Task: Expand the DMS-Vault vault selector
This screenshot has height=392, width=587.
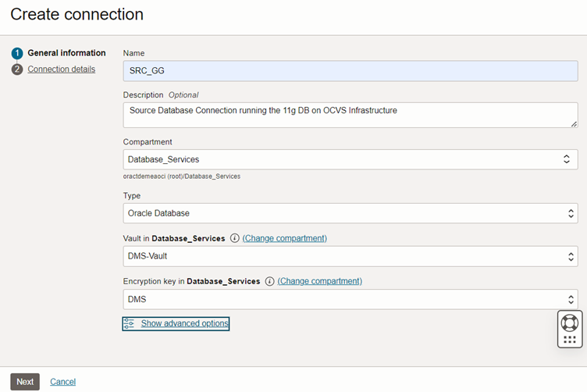Action: click(x=350, y=256)
